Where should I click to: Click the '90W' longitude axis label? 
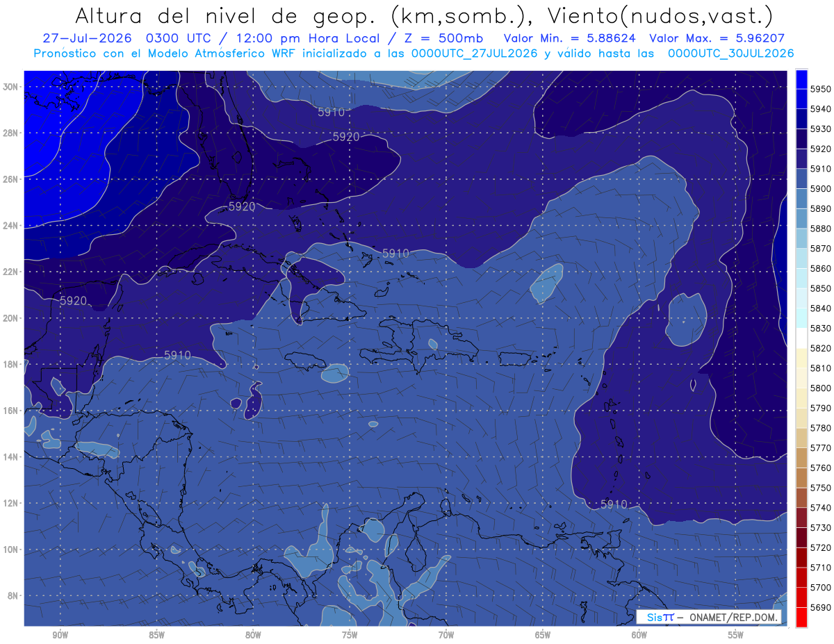coord(60,635)
